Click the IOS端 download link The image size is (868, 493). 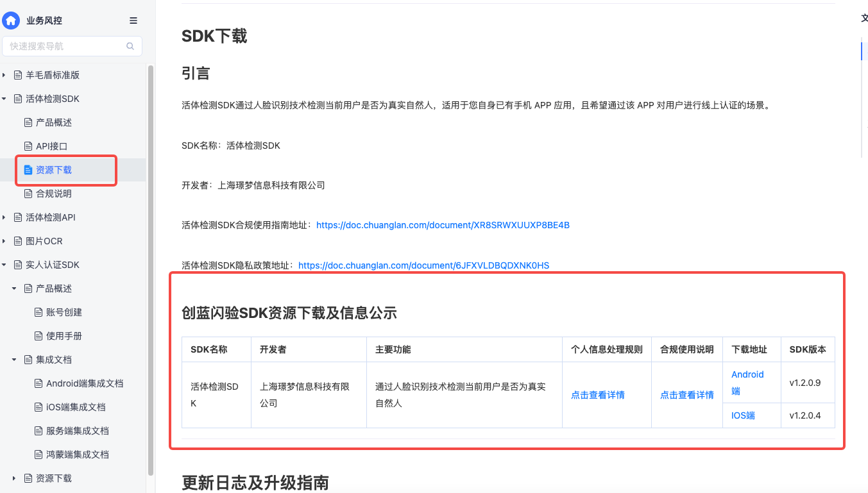click(743, 415)
